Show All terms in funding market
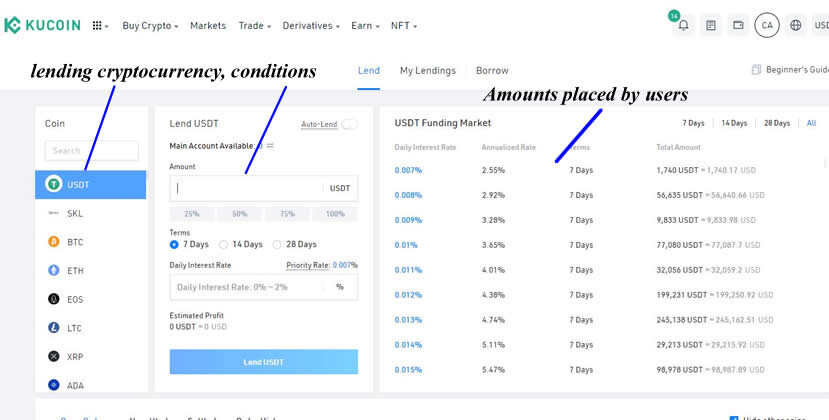This screenshot has width=829, height=420. click(811, 123)
